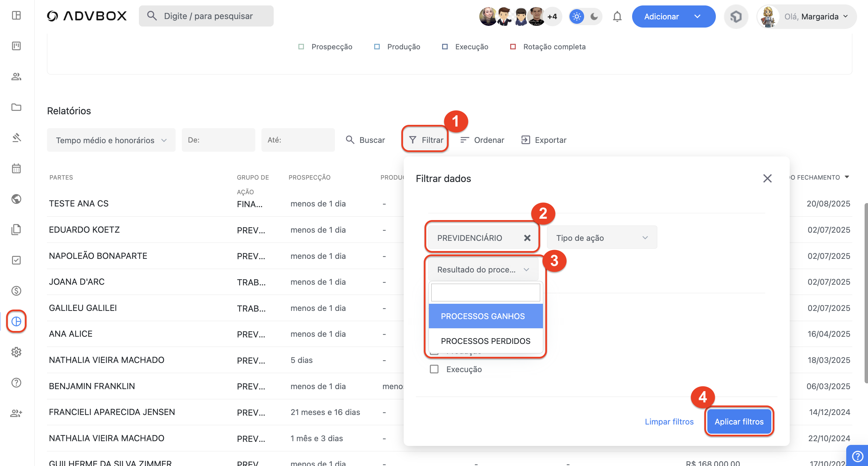Open the notifications bell icon
Screen dimensions: 868x466
click(617, 16)
